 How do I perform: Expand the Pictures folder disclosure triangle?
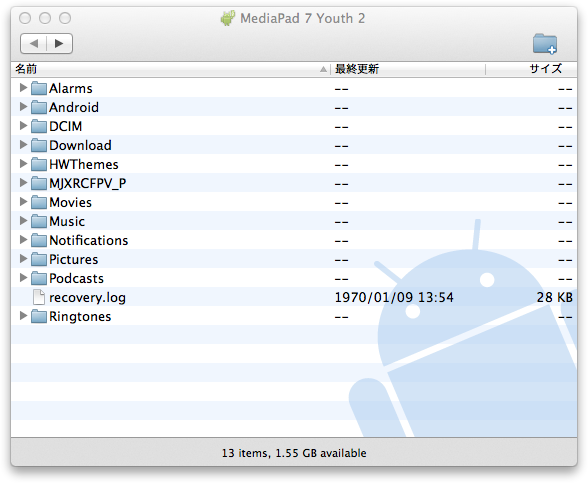coord(23,259)
